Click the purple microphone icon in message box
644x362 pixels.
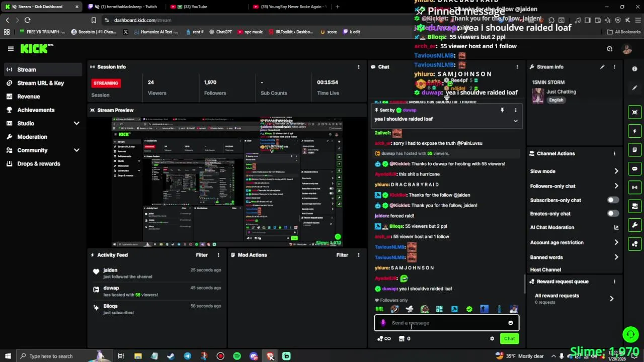(383, 323)
